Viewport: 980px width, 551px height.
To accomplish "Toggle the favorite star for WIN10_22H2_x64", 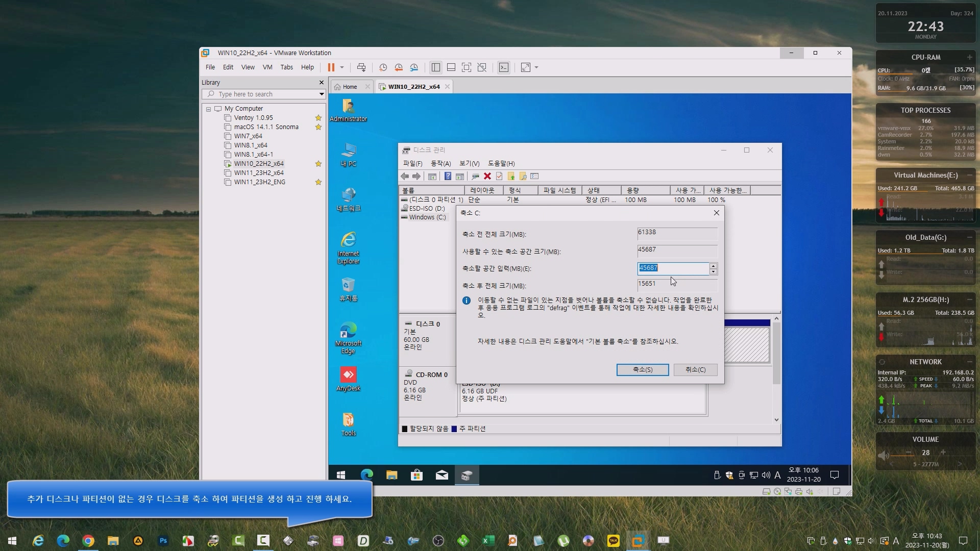I will tap(318, 164).
